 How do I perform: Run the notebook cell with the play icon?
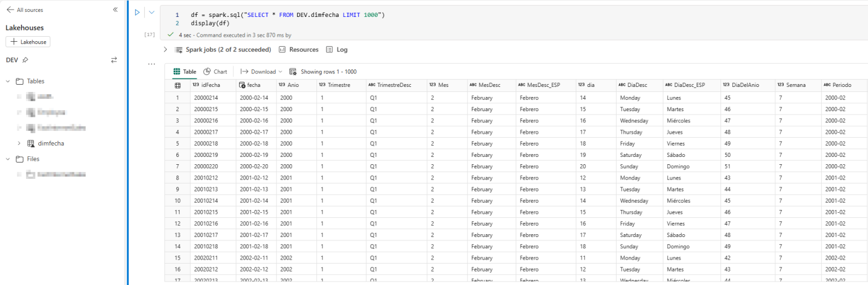137,12
